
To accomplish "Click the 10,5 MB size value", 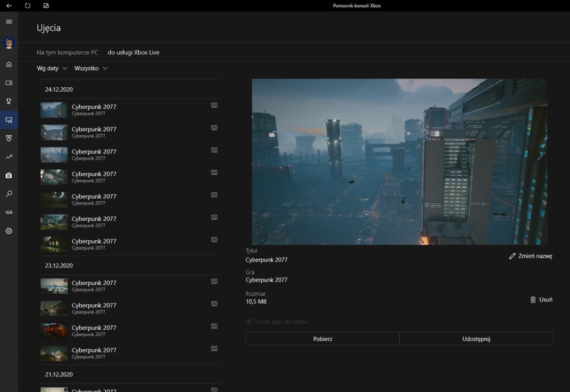I will [256, 301].
